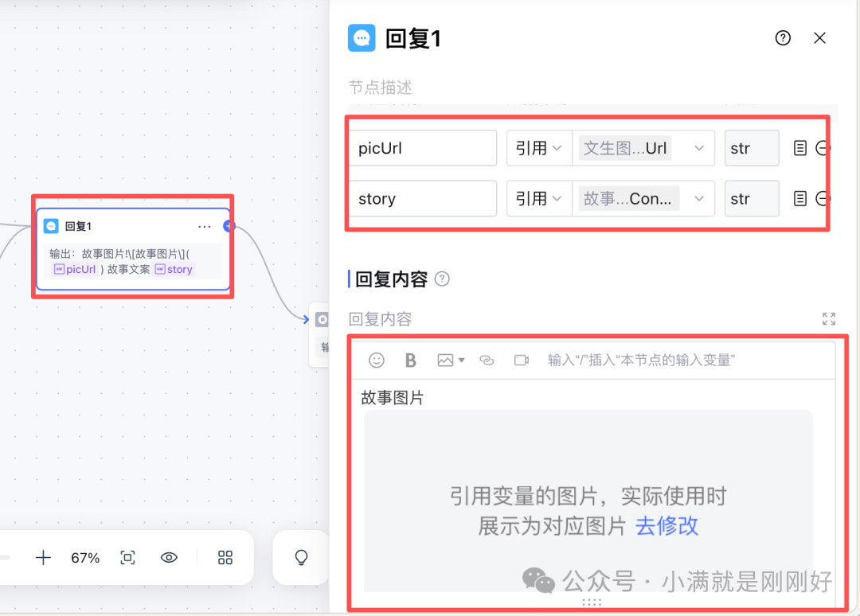The height and width of the screenshot is (616, 860).
Task: Show the 回复内容 help tooltip icon
Action: (442, 279)
